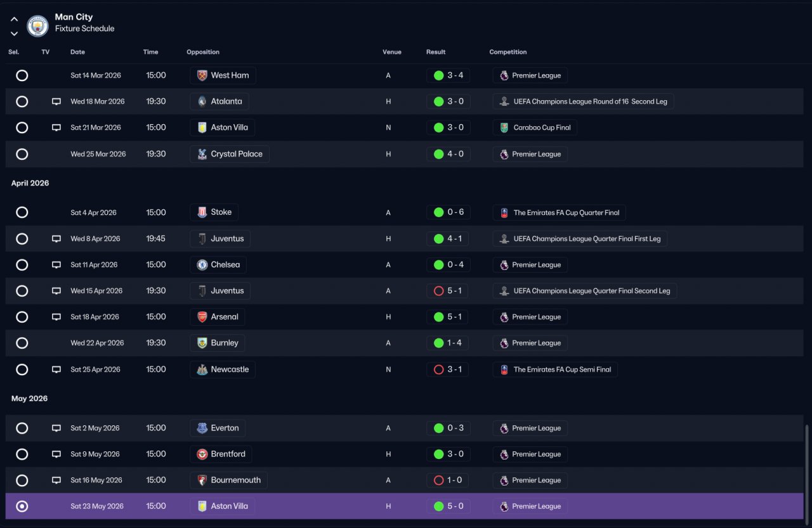Click down chevron beside Man City header
812x528 pixels.
(14, 34)
